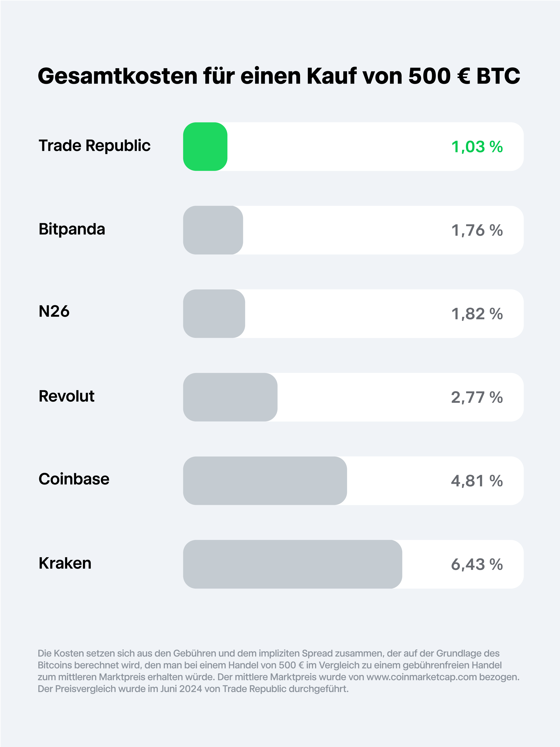Click the Revolut label
This screenshot has height=747, width=560.
67,396
